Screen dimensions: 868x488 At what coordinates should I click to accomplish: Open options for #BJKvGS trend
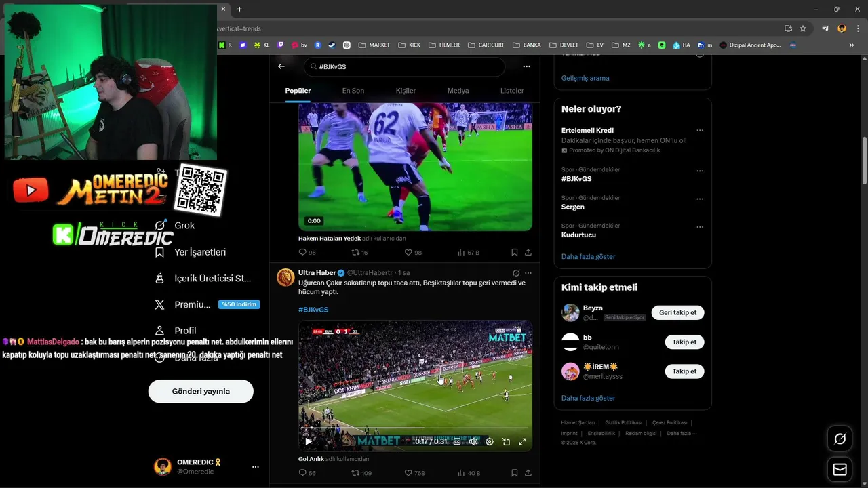(700, 171)
